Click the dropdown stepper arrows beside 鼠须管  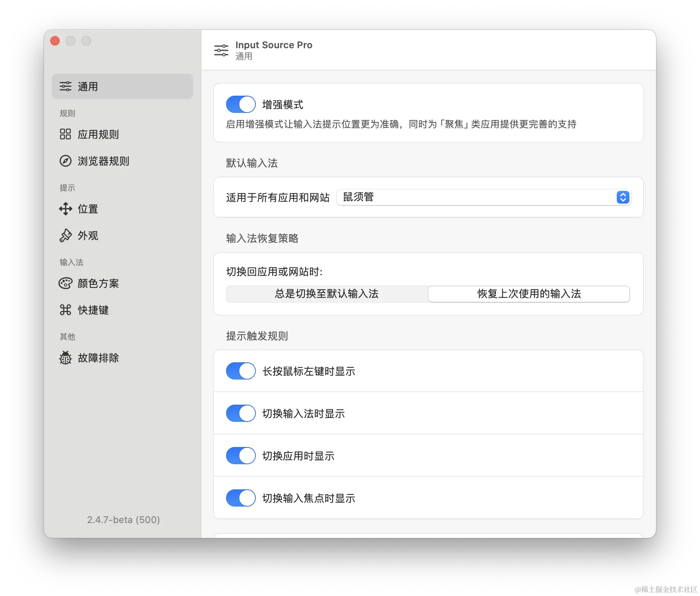point(622,197)
